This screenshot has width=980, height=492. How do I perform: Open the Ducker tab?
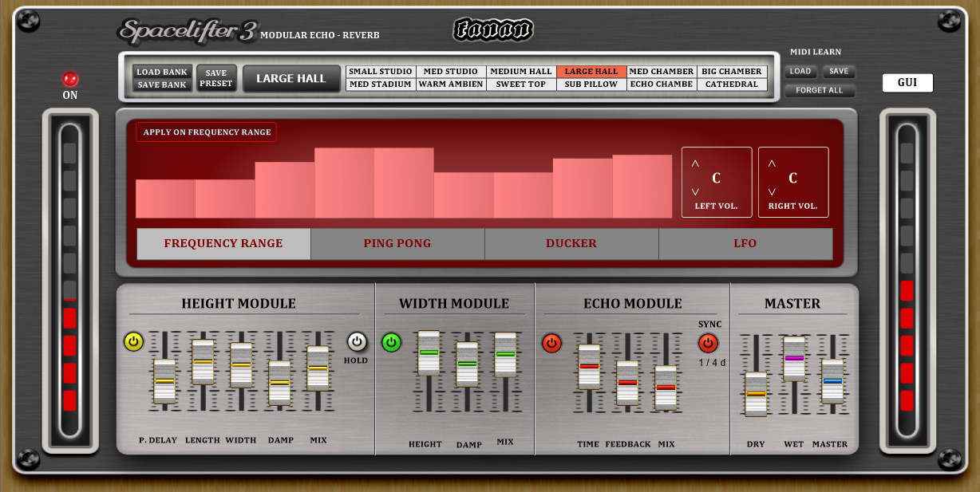(571, 244)
